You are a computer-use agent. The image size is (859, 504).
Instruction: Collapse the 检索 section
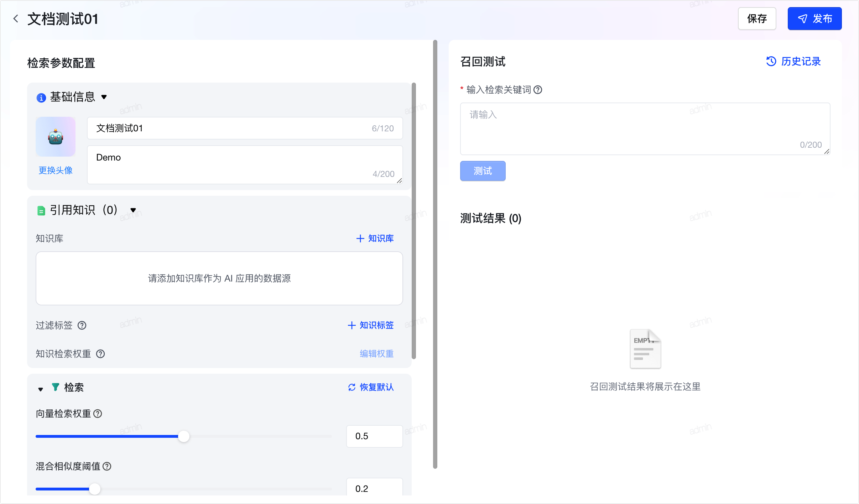pos(41,389)
